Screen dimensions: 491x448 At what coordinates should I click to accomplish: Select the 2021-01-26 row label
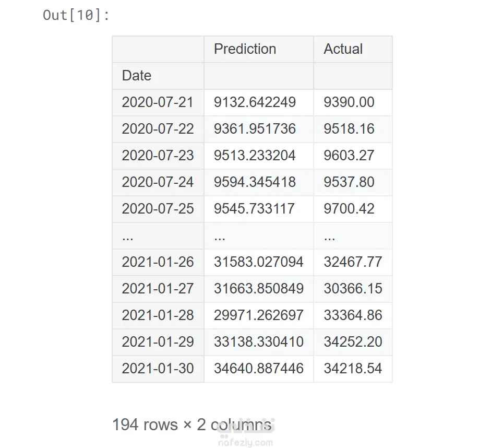click(158, 262)
